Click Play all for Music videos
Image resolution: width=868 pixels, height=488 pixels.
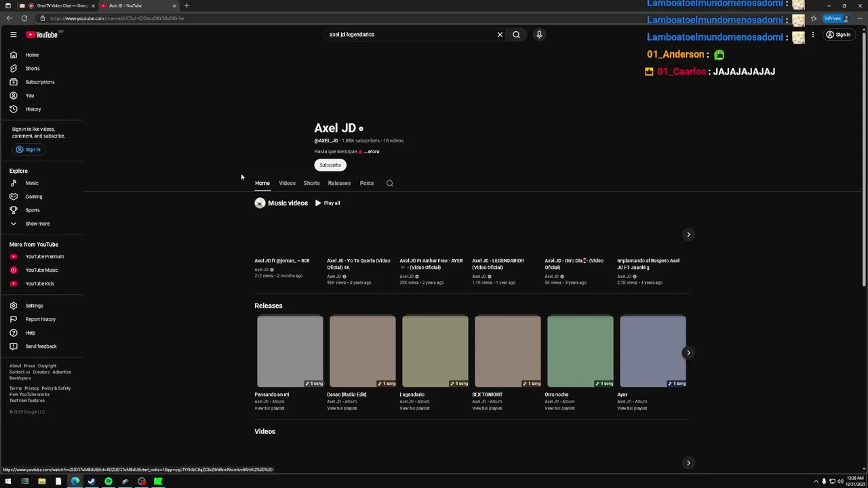(328, 203)
